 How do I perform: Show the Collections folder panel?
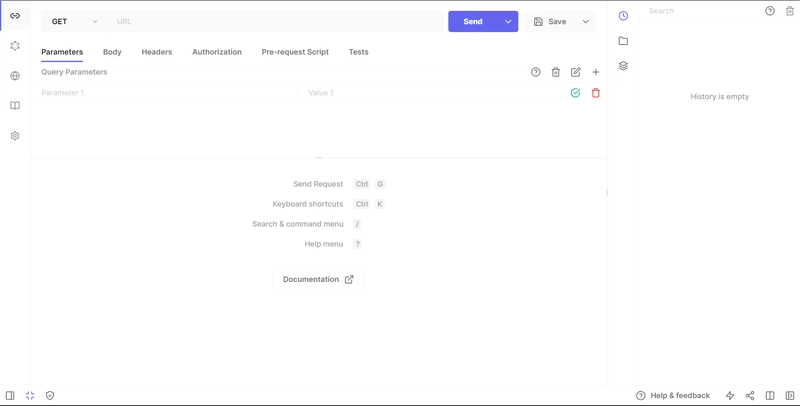click(623, 41)
